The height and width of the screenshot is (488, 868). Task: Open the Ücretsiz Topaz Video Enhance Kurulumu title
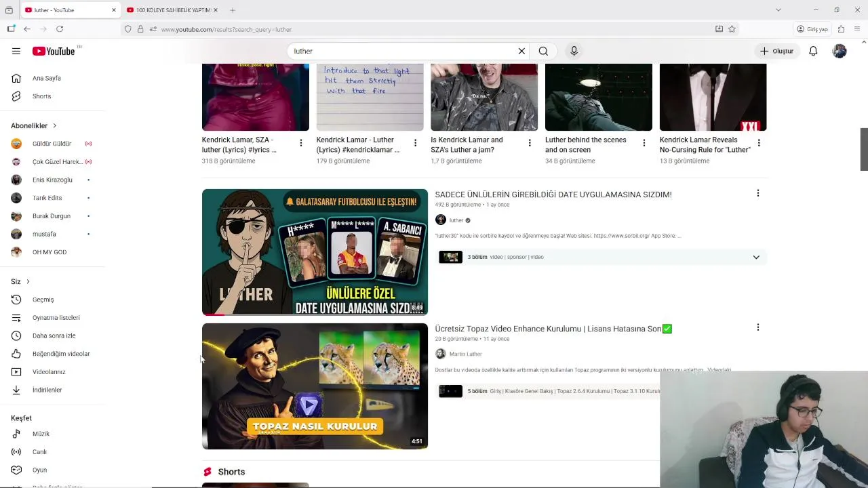point(553,329)
